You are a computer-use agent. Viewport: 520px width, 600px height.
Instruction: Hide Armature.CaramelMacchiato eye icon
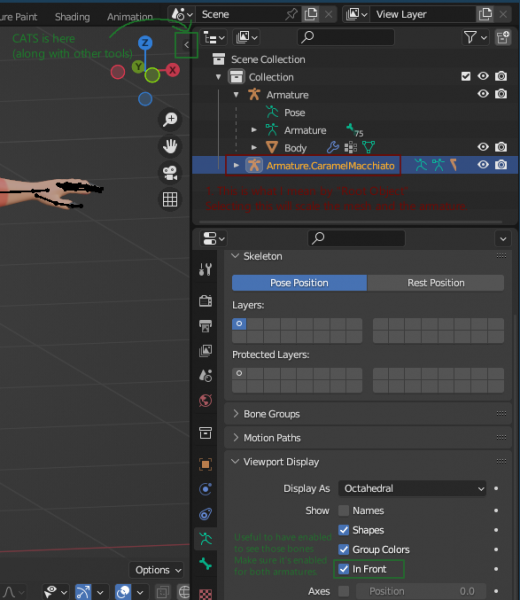(483, 165)
